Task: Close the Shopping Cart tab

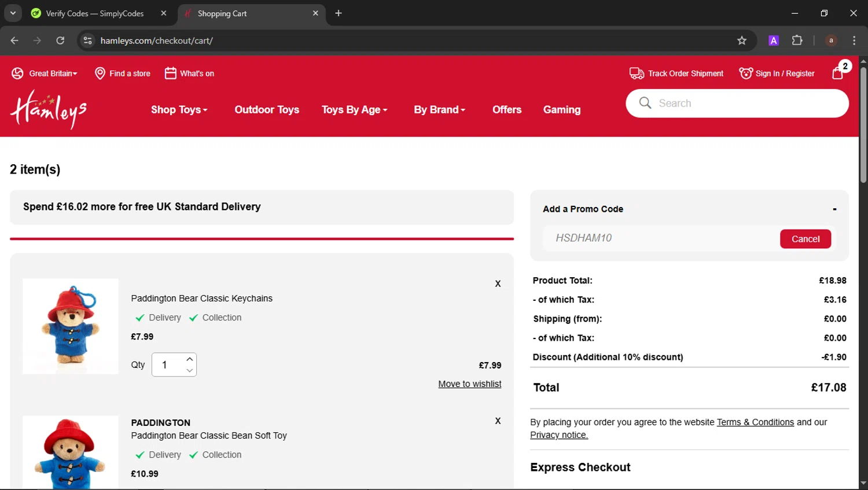Action: click(x=315, y=13)
